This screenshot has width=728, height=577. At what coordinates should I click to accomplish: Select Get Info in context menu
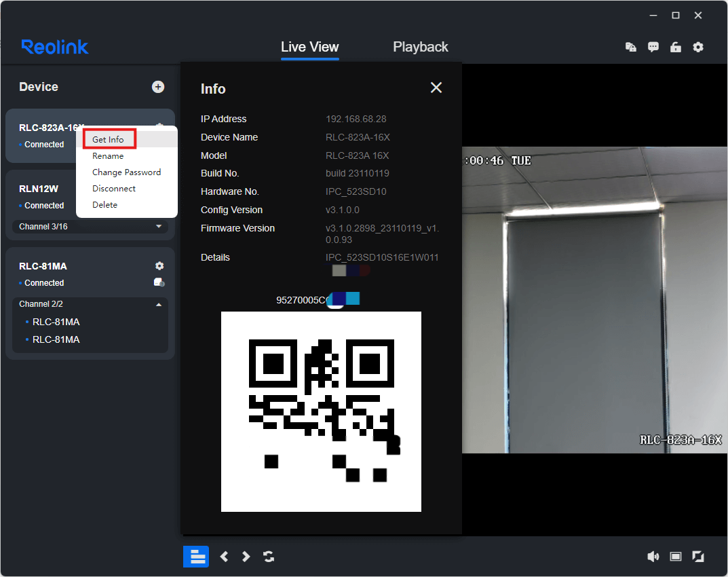pyautogui.click(x=108, y=139)
